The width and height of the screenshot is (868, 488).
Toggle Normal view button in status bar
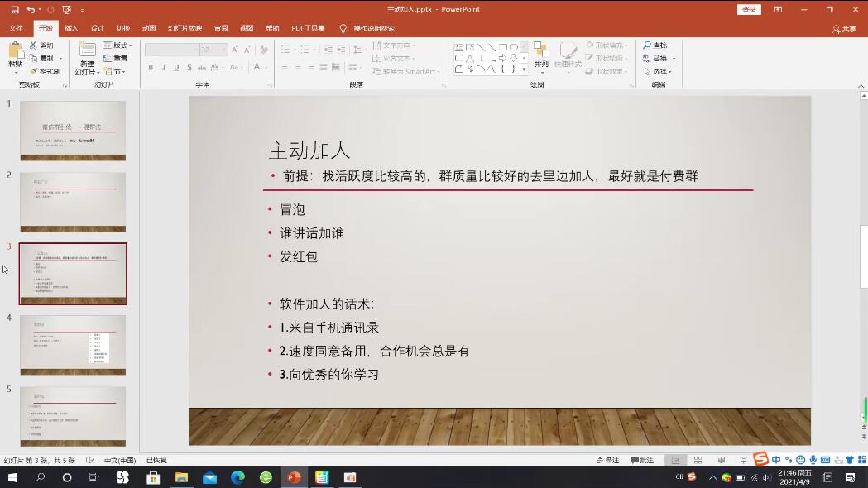tap(675, 460)
